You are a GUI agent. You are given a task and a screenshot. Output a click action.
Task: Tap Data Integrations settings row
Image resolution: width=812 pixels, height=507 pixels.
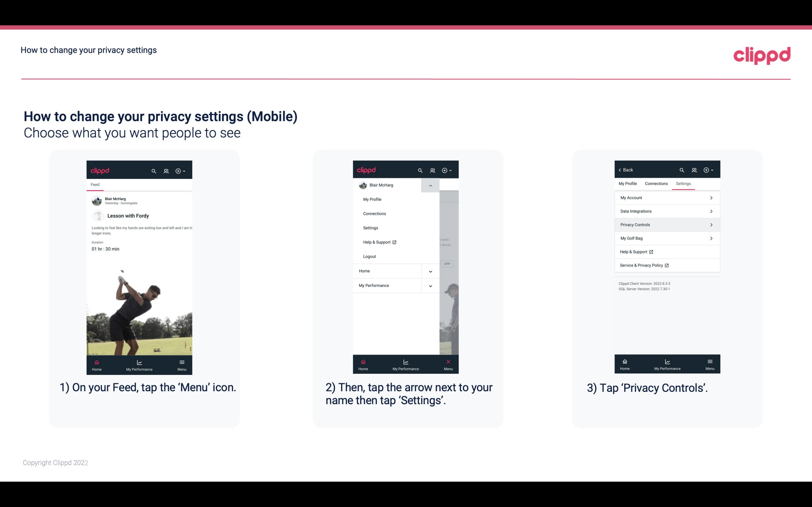coord(667,211)
